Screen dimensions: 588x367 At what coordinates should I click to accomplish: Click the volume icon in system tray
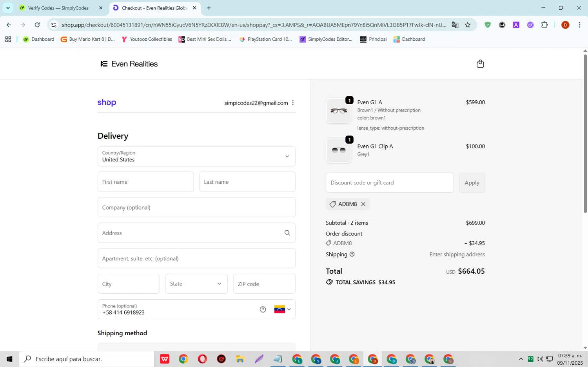[540, 359]
